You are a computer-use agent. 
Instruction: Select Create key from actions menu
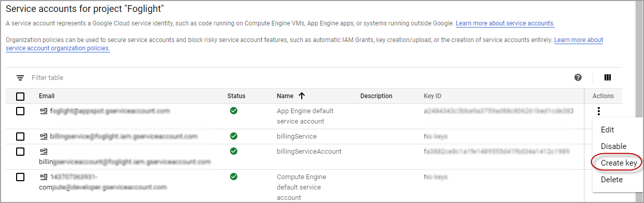coord(619,163)
